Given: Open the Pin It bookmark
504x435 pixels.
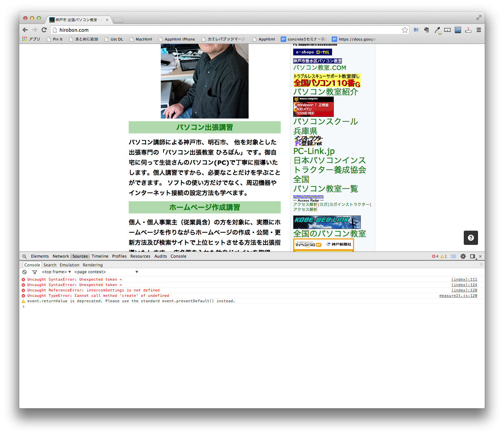Looking at the screenshot, I should pyautogui.click(x=54, y=39).
